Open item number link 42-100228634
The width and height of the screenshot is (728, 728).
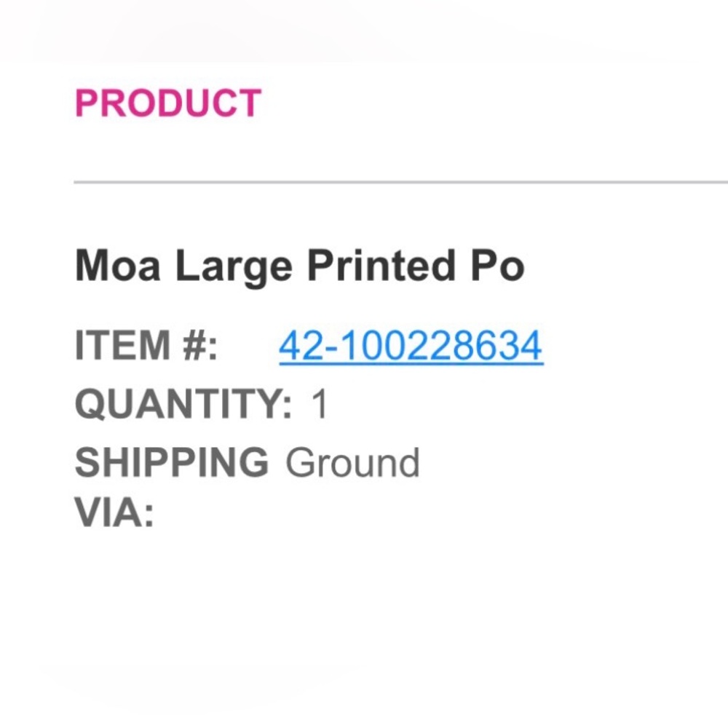411,345
